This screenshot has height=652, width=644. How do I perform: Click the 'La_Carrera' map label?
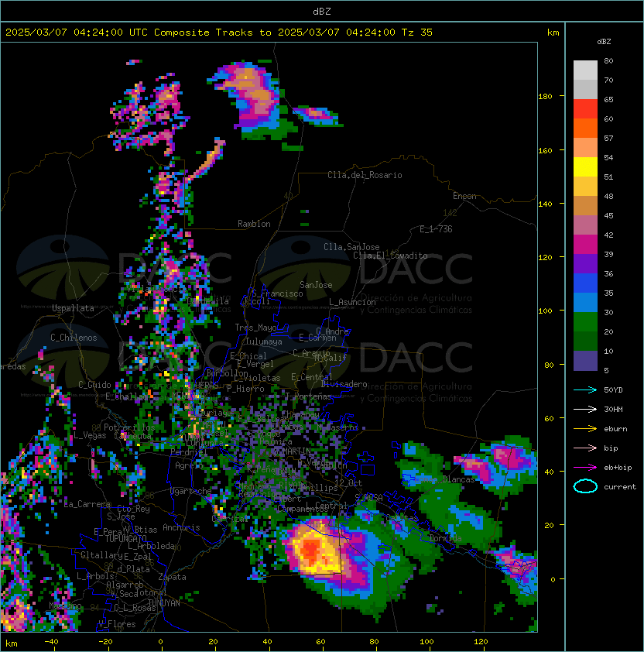click(87, 504)
